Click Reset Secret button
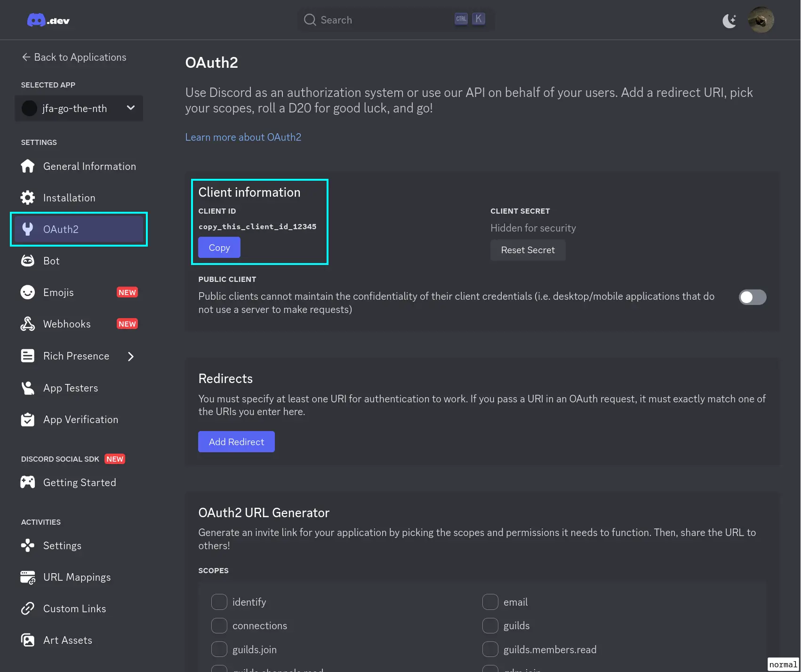The width and height of the screenshot is (801, 672). [528, 250]
